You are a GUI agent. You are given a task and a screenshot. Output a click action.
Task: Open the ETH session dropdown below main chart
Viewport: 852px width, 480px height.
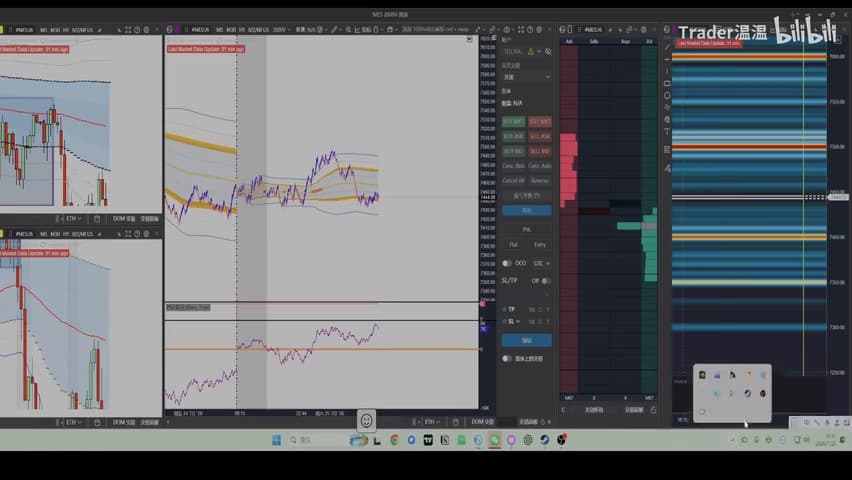pos(433,422)
